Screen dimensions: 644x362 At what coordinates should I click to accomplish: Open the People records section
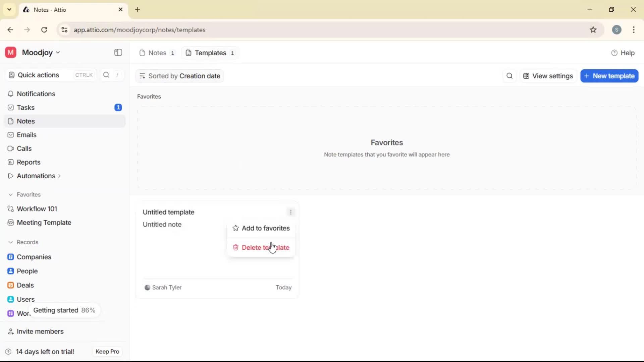[26, 271]
